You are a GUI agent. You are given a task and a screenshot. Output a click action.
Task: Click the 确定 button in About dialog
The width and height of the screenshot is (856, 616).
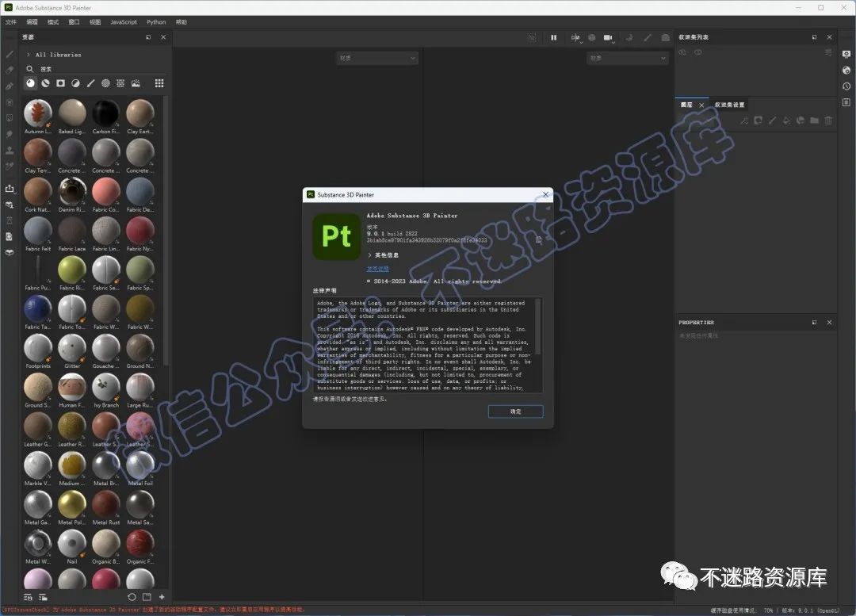point(515,411)
